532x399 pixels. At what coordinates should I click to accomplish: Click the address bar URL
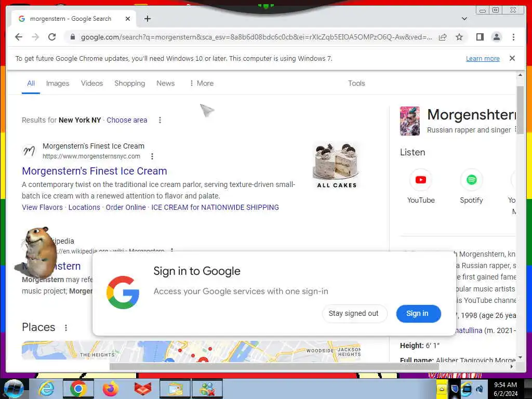[256, 37]
